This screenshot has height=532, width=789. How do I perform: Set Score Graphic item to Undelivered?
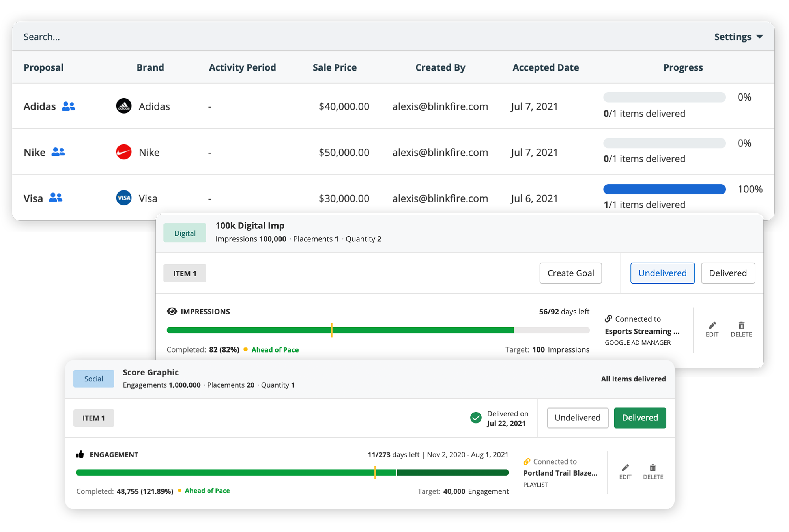tap(578, 418)
